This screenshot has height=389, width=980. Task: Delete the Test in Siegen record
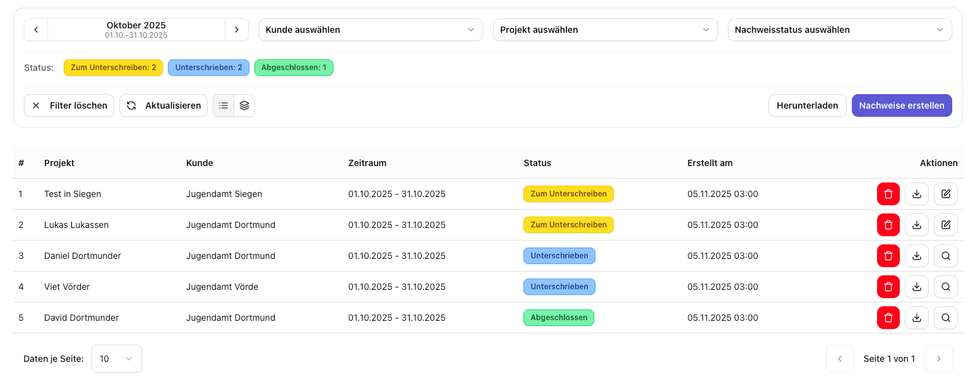point(888,194)
